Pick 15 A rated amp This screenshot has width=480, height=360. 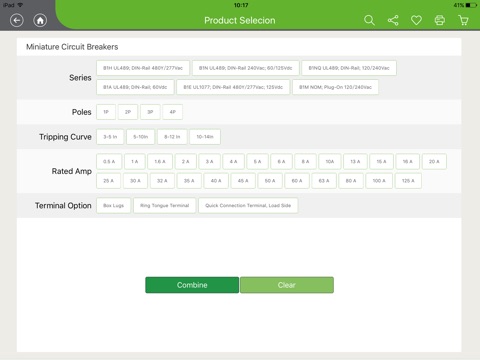point(382,162)
